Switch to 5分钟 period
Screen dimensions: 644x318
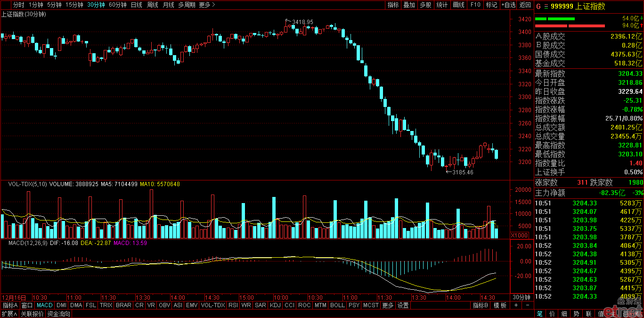[x=54, y=5]
